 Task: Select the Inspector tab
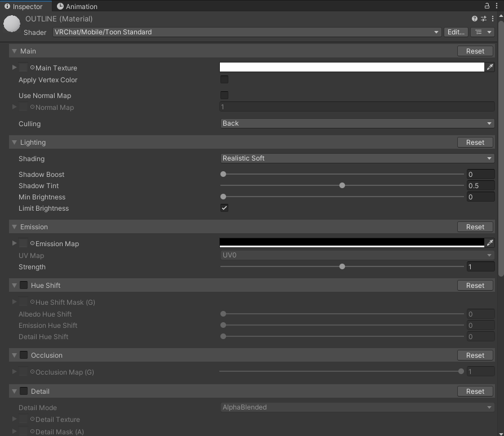click(24, 6)
